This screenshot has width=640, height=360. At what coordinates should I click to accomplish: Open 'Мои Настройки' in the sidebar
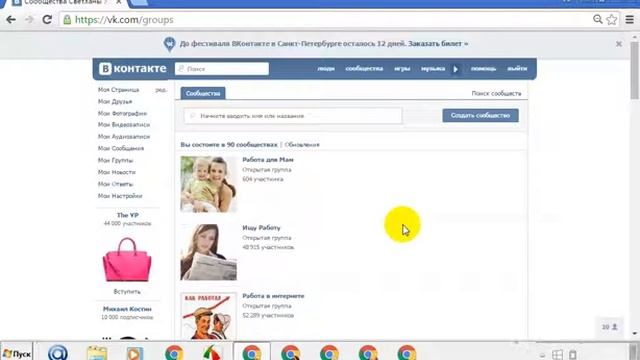click(120, 196)
